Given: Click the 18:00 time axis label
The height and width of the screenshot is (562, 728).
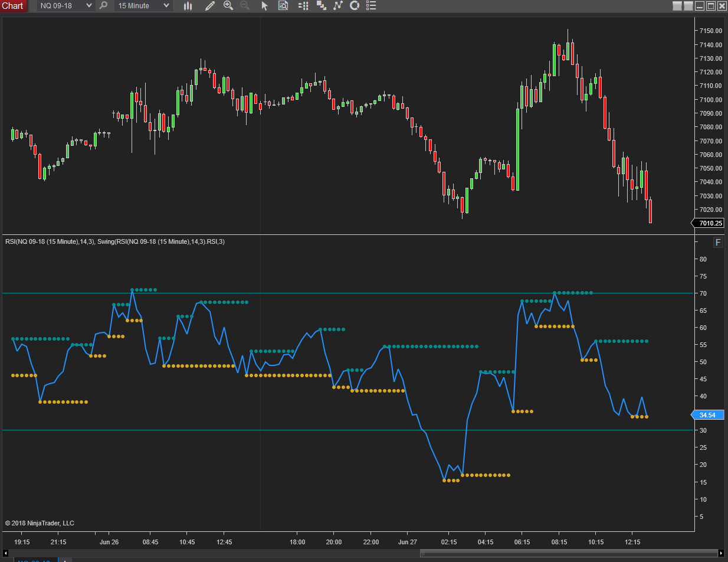Looking at the screenshot, I should (x=297, y=541).
